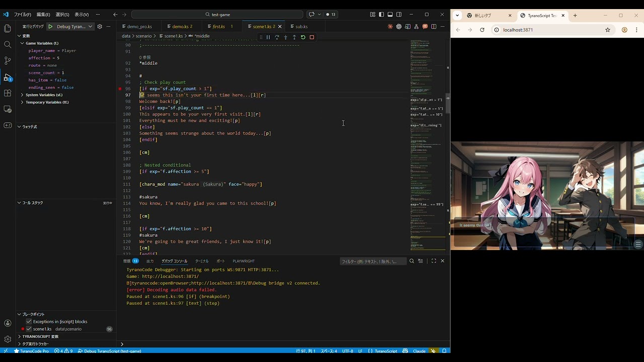Open the Extensions view
Viewport: 644px width, 362px height.
8,93
